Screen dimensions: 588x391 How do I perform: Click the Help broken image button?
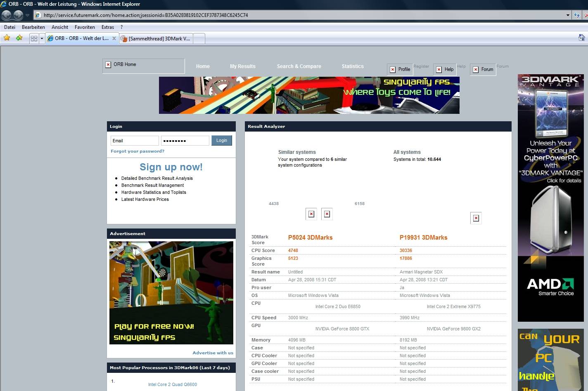tap(445, 69)
